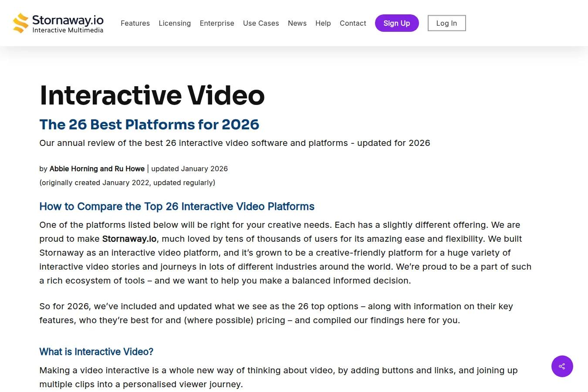Open the Features menu item
Screen dimensions: 588x392
point(135,23)
